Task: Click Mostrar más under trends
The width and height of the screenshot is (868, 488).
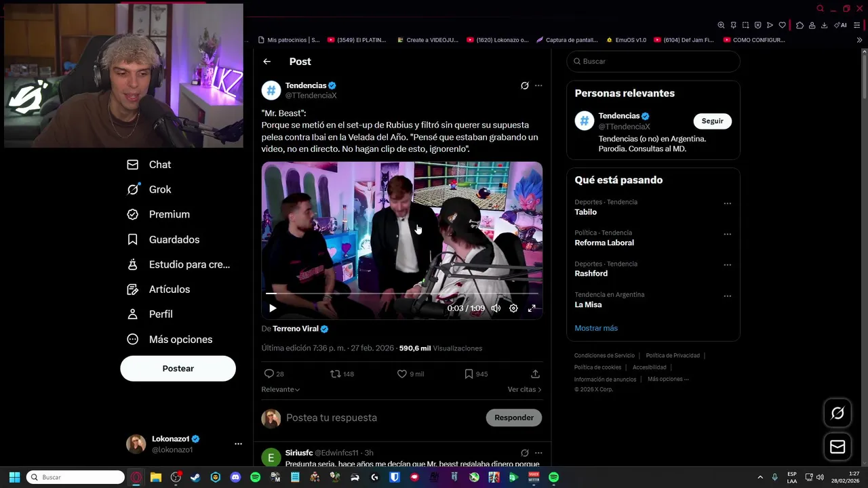Action: tap(596, 328)
